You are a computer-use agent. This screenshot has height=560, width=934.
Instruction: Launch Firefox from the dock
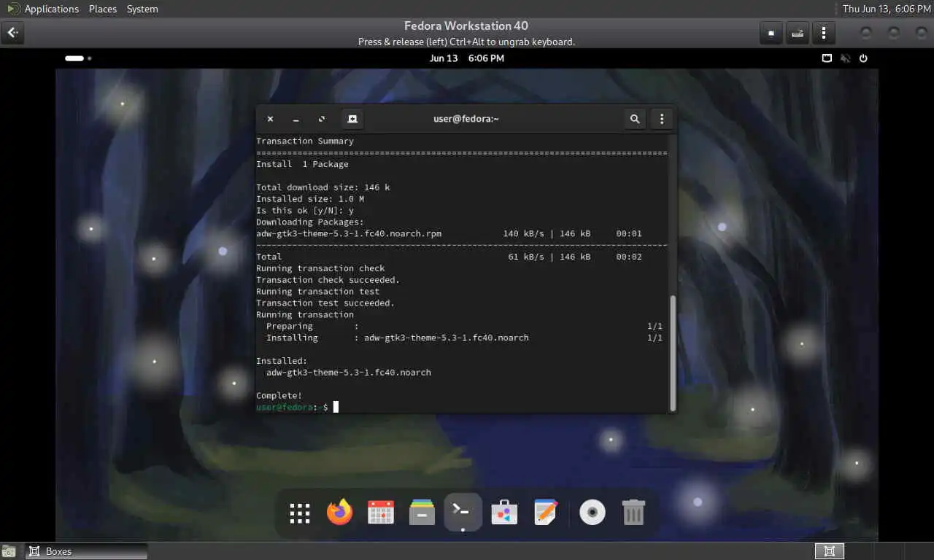339,513
